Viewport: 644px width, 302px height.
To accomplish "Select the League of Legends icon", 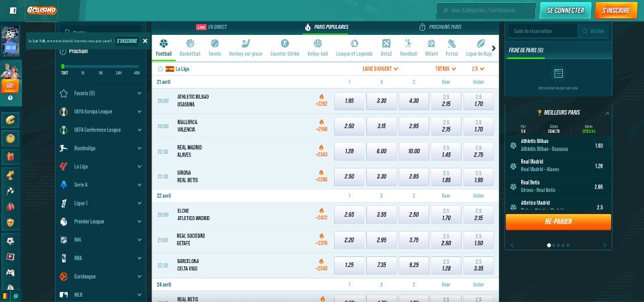I will (x=354, y=43).
